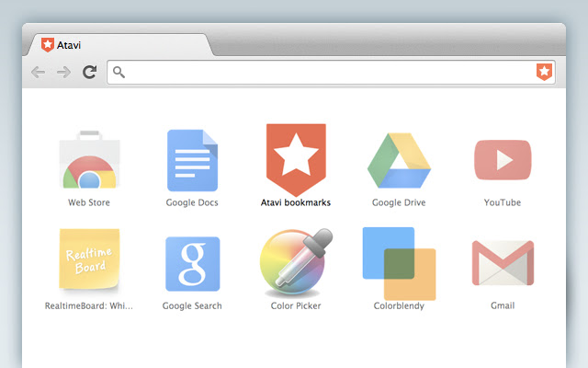
Task: Go forward with the forward arrow
Action: (63, 72)
